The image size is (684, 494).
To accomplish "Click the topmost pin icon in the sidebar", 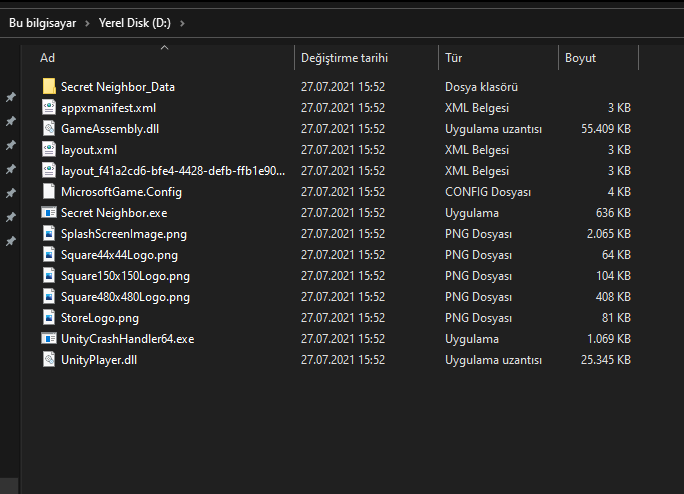I will click(11, 98).
